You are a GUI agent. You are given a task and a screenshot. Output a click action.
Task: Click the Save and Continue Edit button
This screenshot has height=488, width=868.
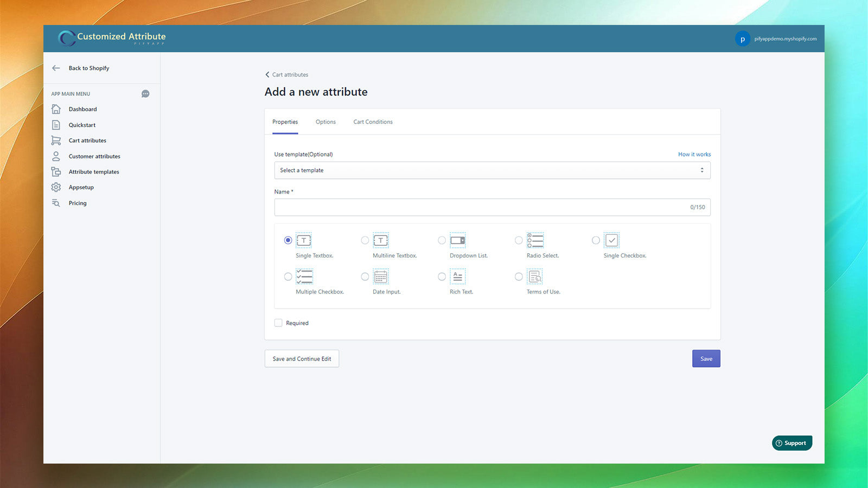302,358
